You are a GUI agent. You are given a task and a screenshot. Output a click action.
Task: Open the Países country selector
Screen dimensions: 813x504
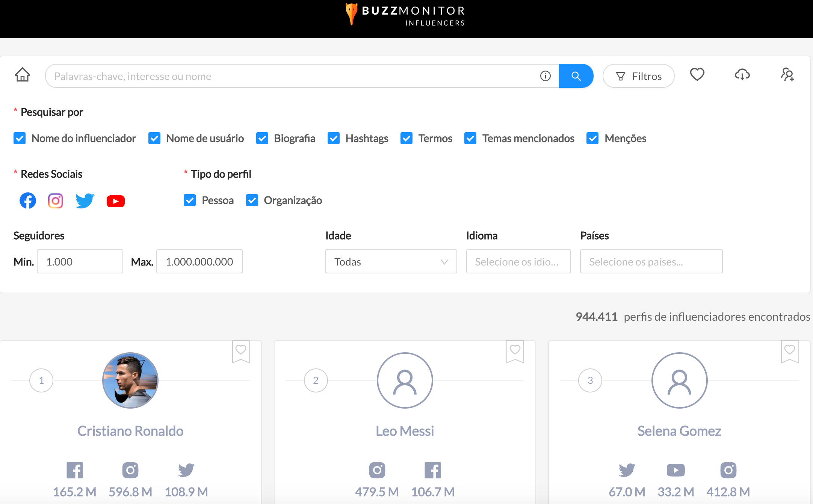(x=651, y=261)
